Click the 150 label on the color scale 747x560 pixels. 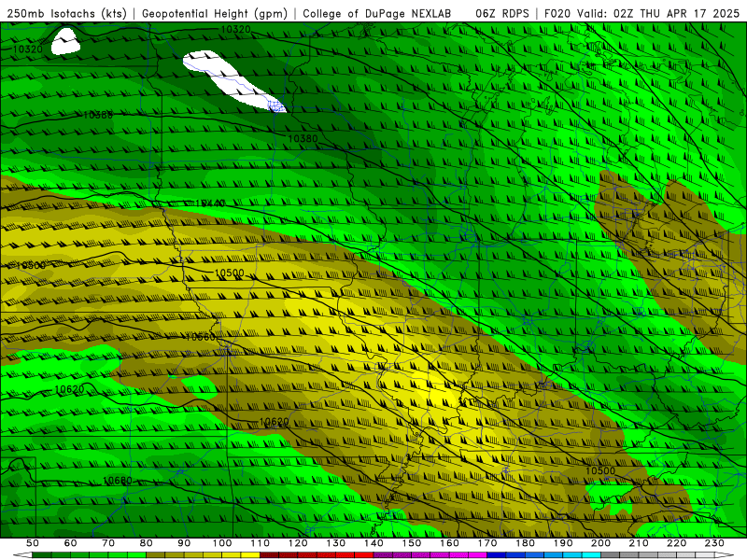(412, 543)
